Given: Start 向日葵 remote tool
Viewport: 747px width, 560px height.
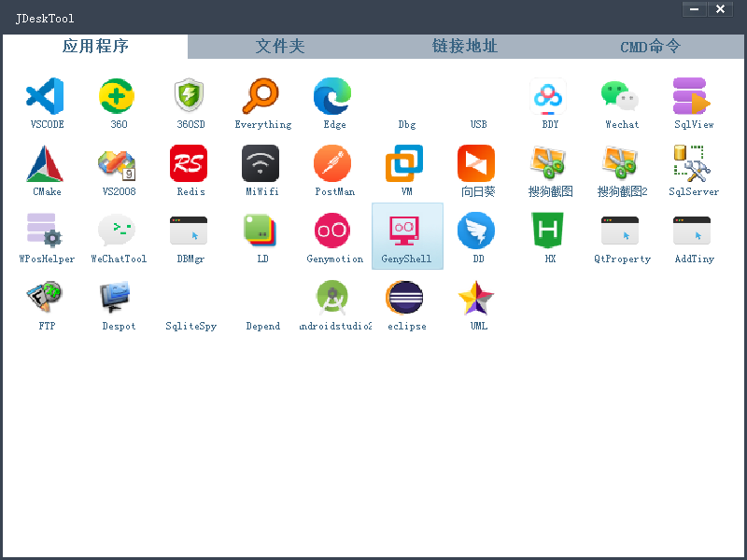Looking at the screenshot, I should [476, 166].
